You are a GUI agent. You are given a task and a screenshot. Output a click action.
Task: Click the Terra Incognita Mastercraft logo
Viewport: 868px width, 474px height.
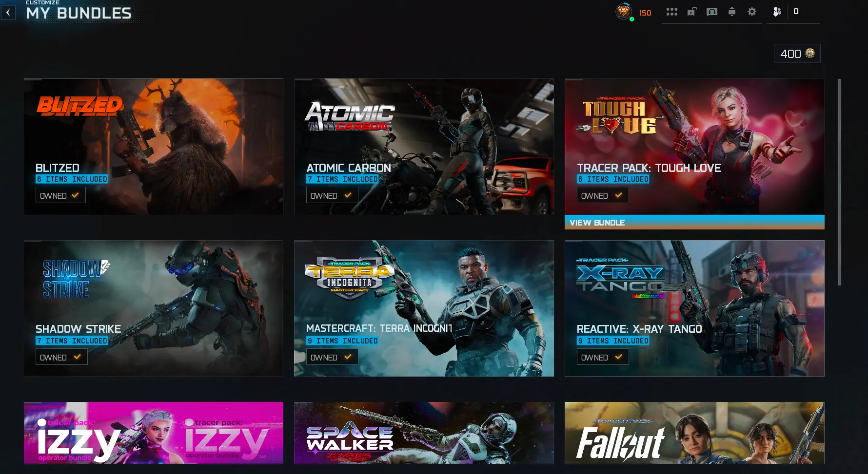click(349, 278)
